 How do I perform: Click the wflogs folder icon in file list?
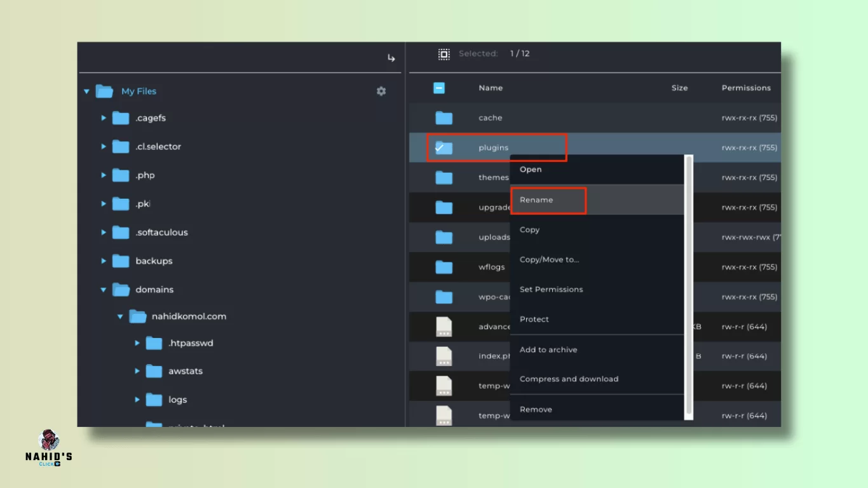pyautogui.click(x=444, y=267)
